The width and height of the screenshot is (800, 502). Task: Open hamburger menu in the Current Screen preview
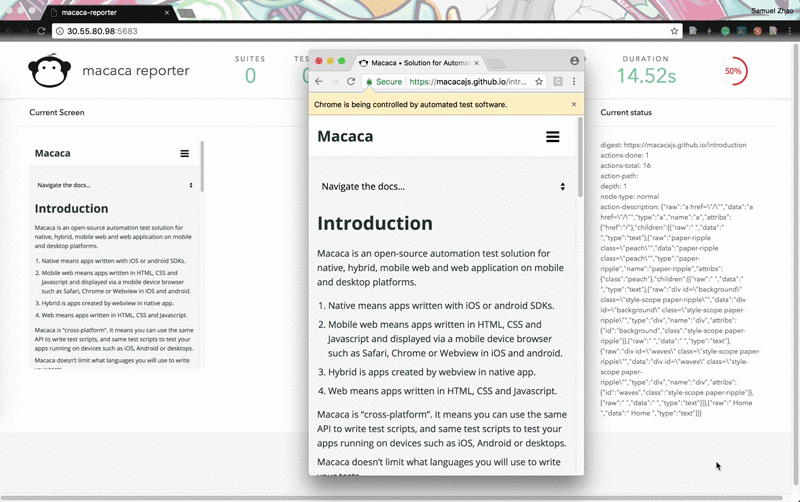tap(184, 154)
